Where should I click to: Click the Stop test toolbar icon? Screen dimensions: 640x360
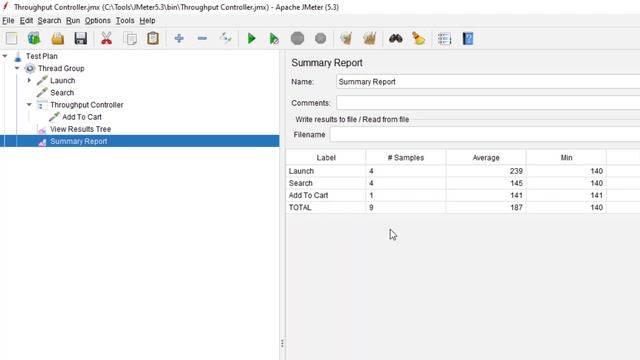[x=298, y=38]
